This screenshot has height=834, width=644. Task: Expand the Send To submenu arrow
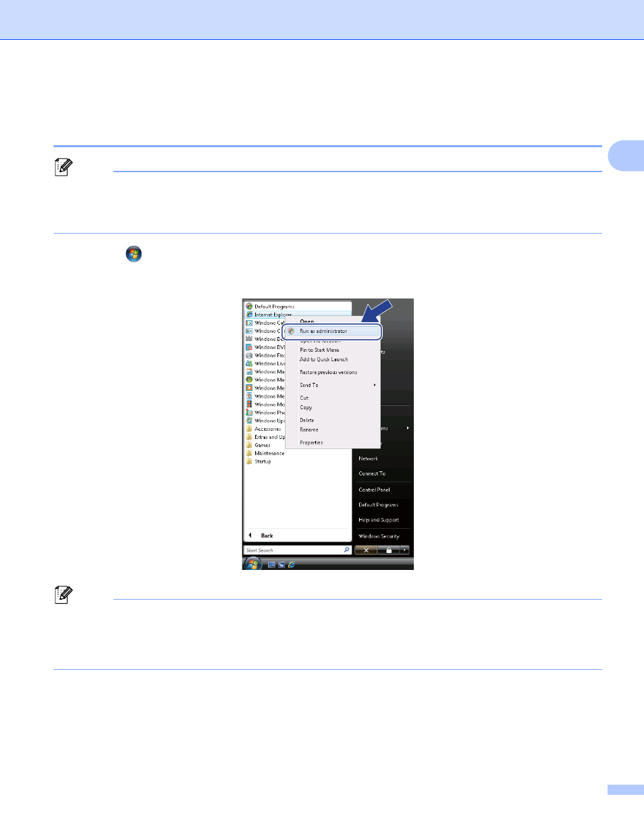[375, 385]
